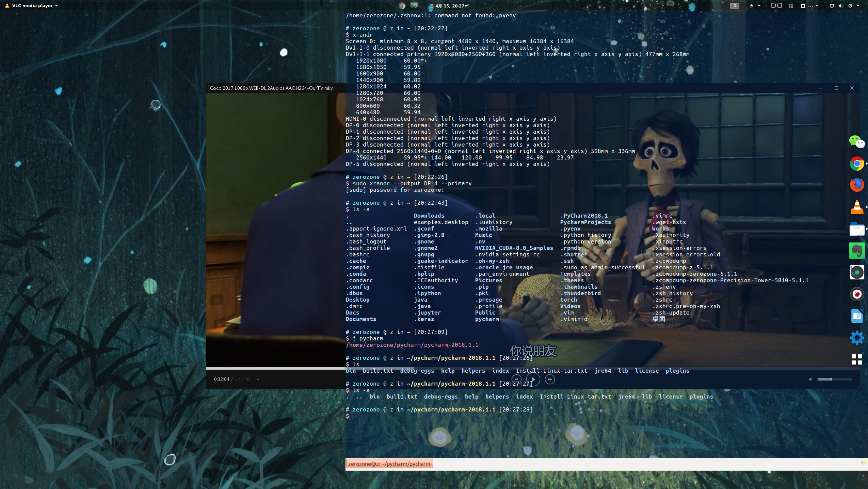The height and width of the screenshot is (489, 868).
Task: Click 'torch' directory in terminal listing
Action: point(568,300)
